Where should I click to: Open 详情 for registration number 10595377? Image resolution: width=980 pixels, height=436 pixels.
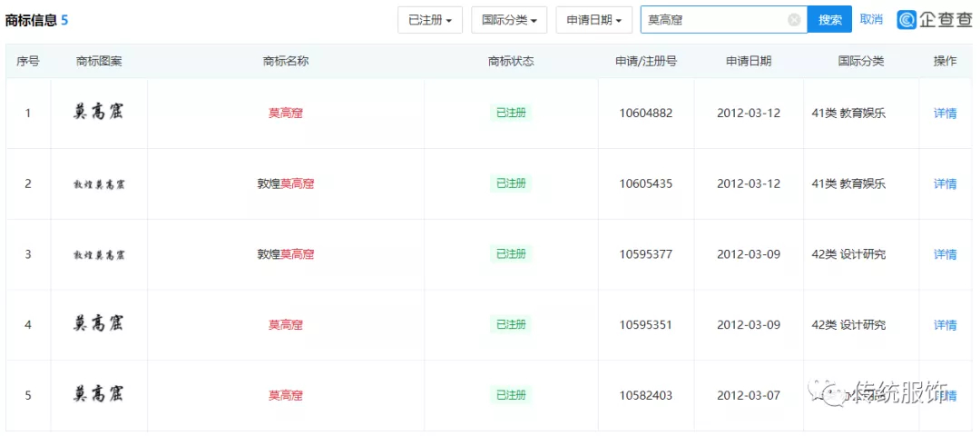[x=945, y=254]
